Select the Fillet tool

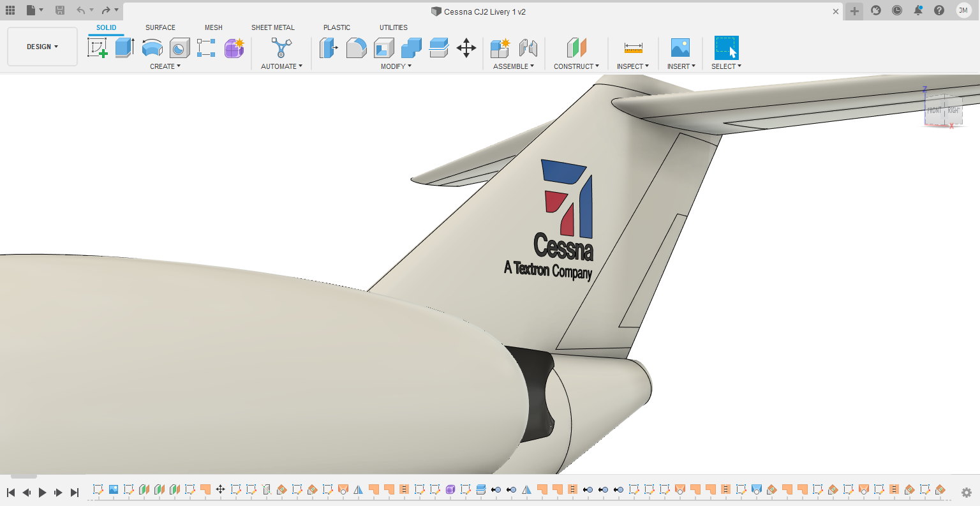click(356, 48)
